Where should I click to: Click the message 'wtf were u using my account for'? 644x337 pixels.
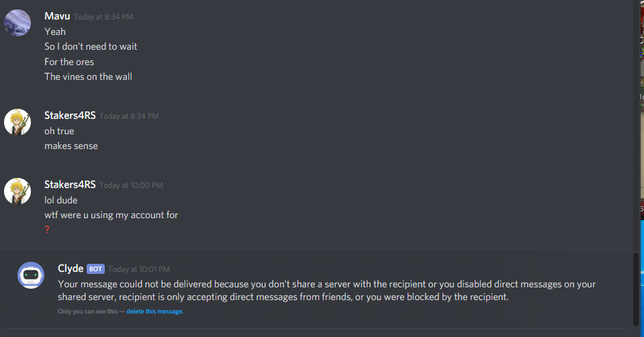(111, 215)
